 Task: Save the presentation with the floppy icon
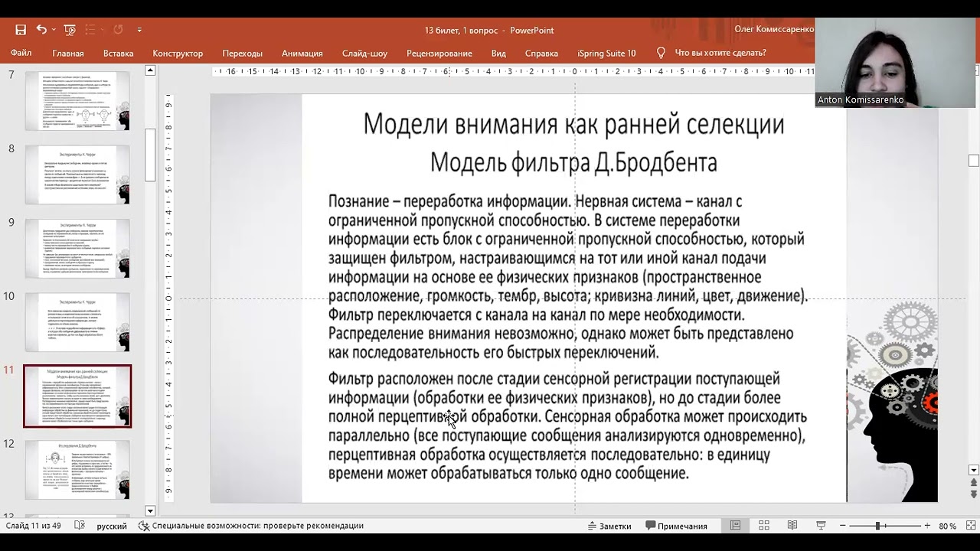click(21, 30)
